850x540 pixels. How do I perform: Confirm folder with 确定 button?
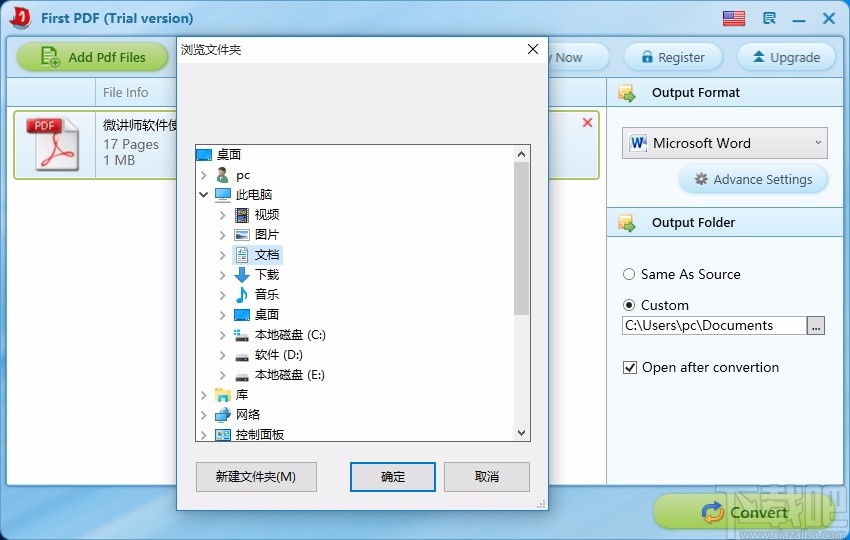coord(392,477)
